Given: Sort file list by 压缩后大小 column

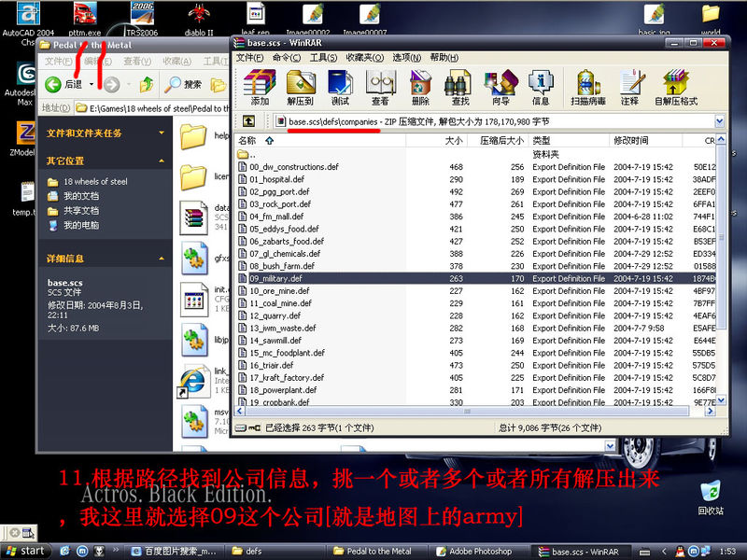Looking at the screenshot, I should tap(498, 141).
